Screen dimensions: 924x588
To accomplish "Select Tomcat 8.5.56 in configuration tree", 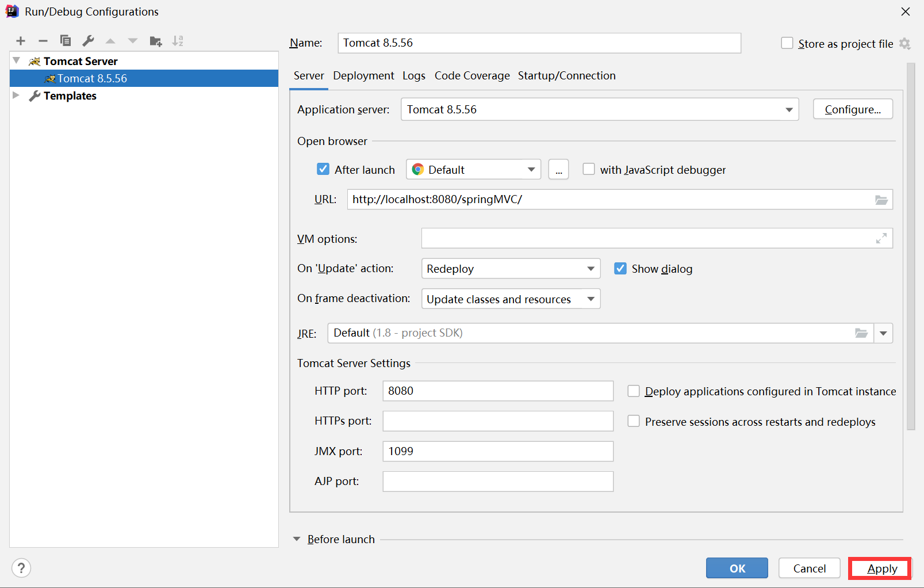I will click(144, 79).
